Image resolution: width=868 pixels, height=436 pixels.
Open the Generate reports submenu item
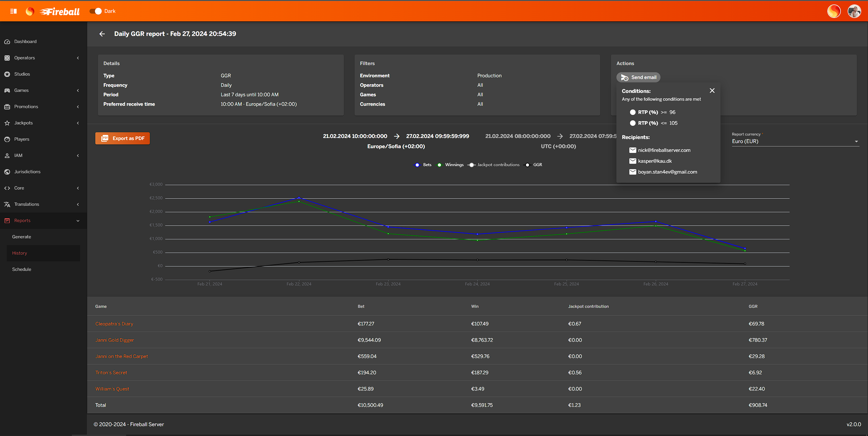[22, 237]
